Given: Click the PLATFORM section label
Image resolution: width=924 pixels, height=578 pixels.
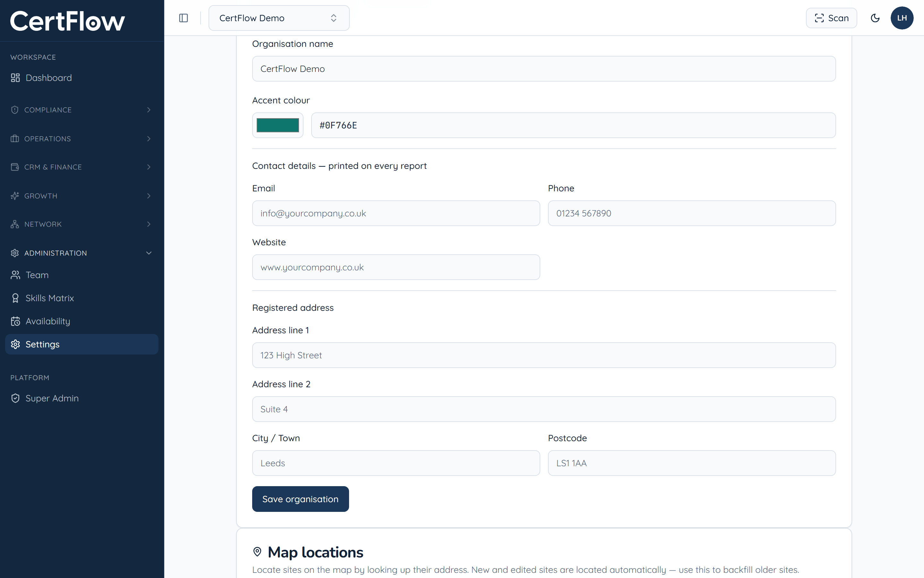Looking at the screenshot, I should tap(30, 378).
